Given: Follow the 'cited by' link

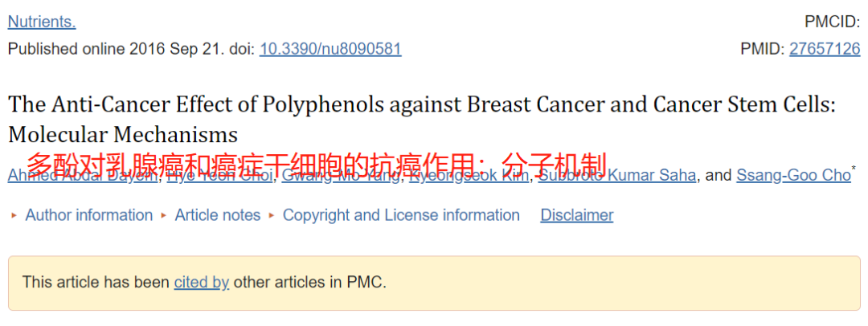Looking at the screenshot, I should coord(202,283).
